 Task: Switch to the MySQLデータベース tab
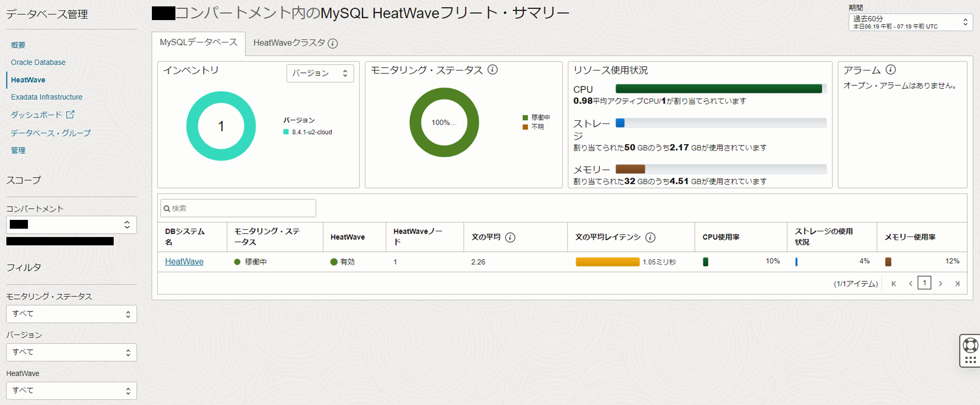(198, 43)
